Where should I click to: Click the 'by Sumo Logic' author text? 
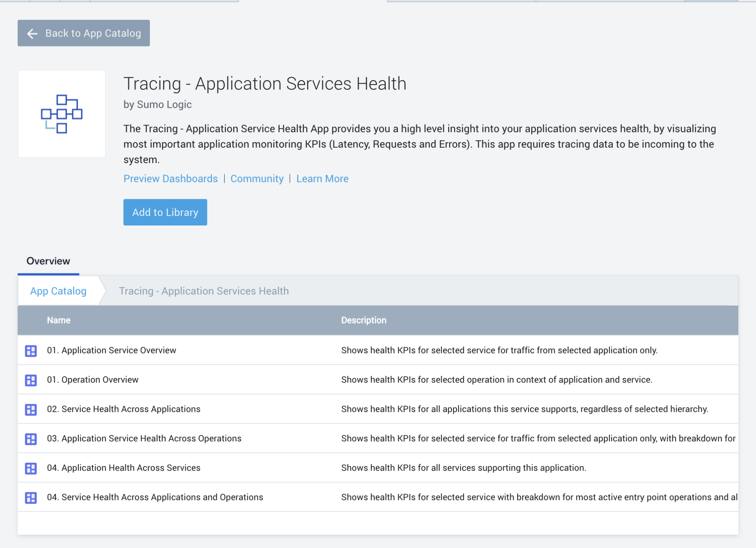click(x=158, y=104)
